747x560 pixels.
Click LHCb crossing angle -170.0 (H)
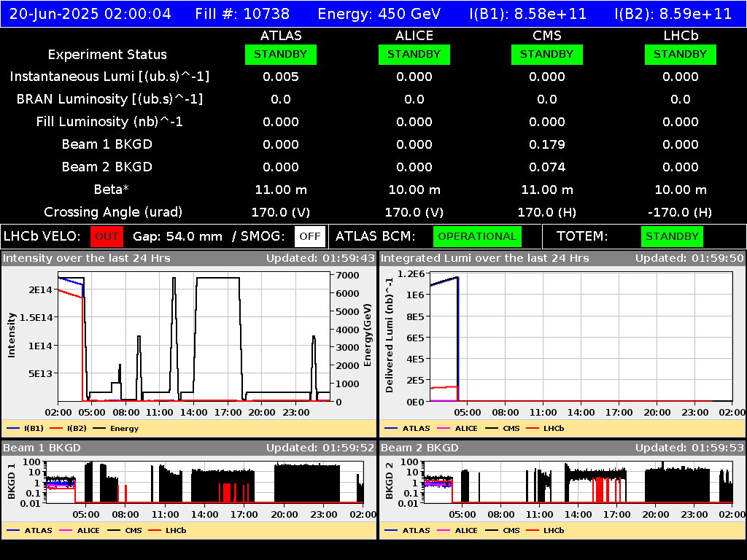[681, 212]
